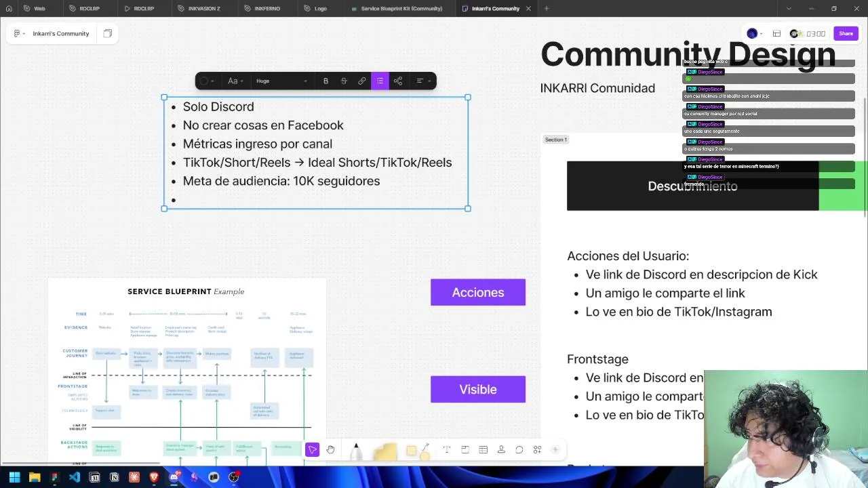Select the sticky note tool
Screen dimensions: 868x488
click(x=386, y=453)
